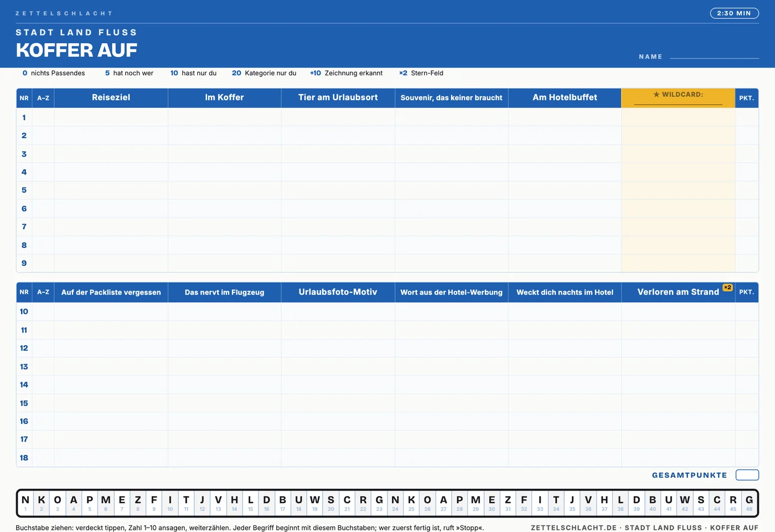The image size is (775, 532).
Task: Click the Buchstabe ziehen instruction text
Action: point(250,528)
